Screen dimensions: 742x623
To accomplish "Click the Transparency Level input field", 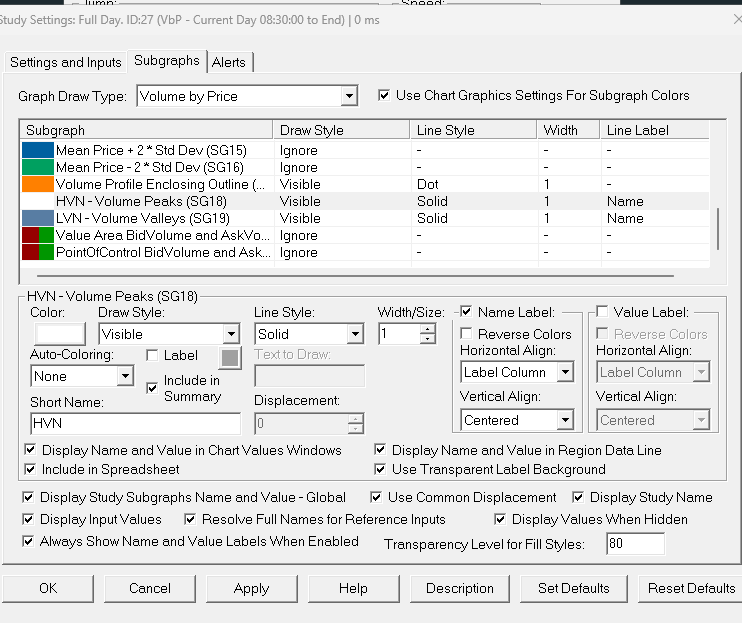I will coord(635,544).
